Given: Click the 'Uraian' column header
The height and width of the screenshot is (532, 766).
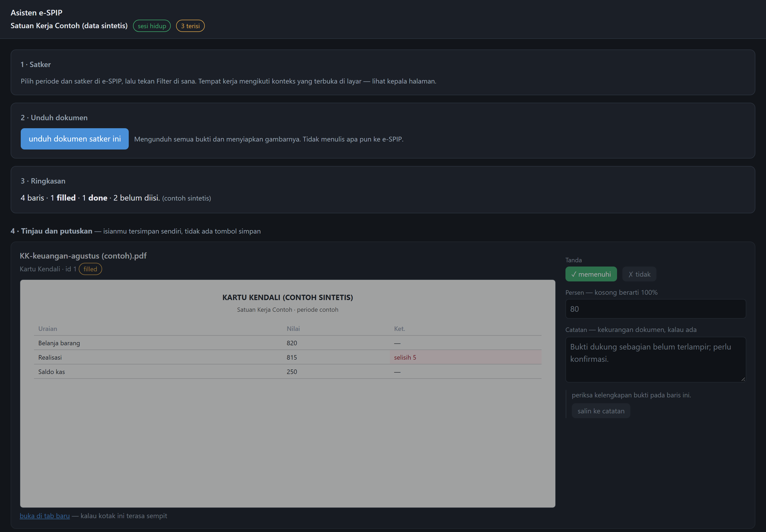Looking at the screenshot, I should (x=48, y=329).
